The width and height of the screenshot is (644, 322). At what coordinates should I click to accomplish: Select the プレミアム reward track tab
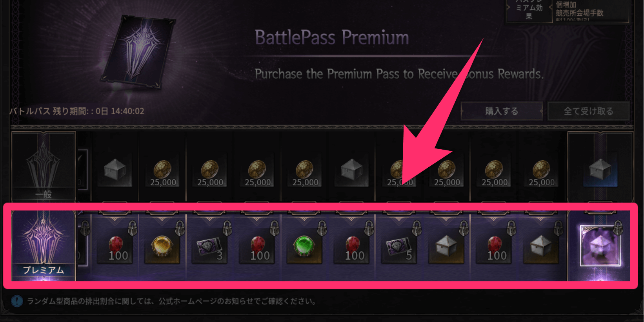coord(43,245)
